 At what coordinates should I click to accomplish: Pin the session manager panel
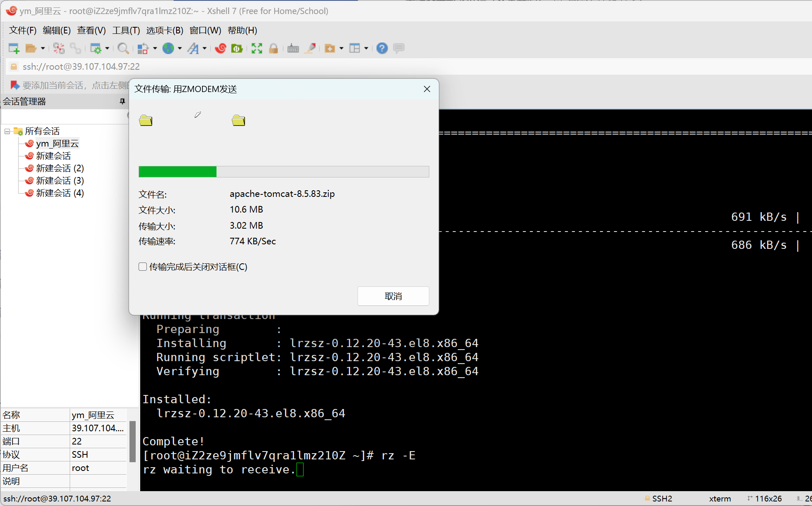pyautogui.click(x=122, y=101)
